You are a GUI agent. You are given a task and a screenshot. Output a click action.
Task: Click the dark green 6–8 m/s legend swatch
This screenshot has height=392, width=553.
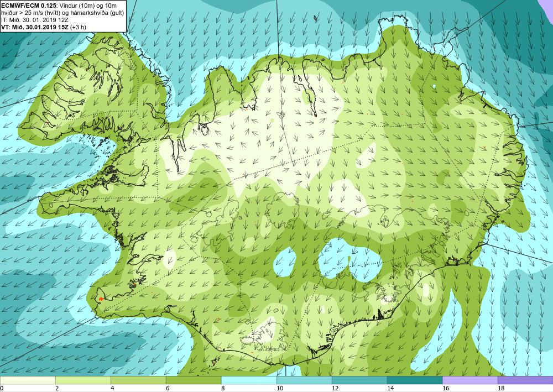(x=194, y=380)
